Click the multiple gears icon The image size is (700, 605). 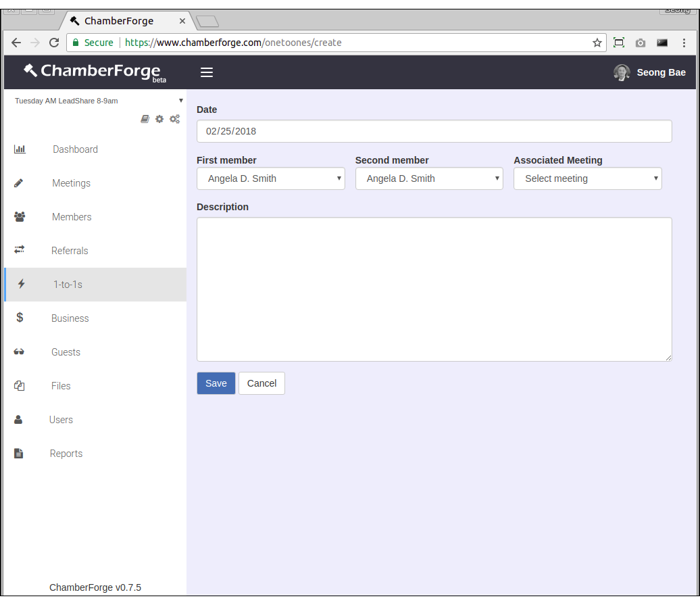click(x=174, y=119)
